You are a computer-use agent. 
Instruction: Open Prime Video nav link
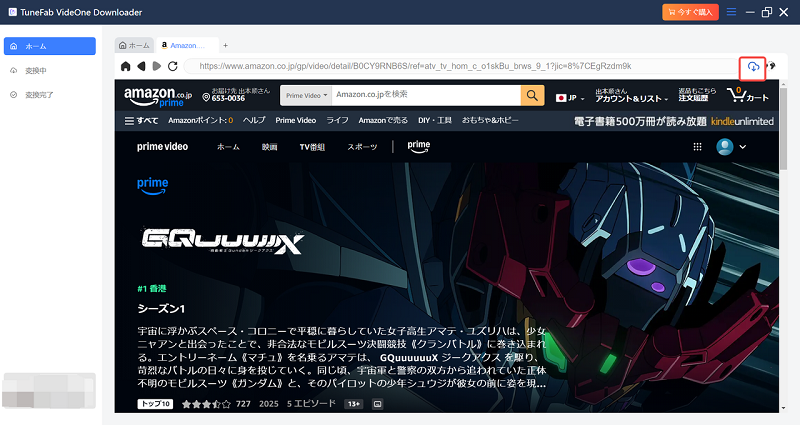click(x=295, y=120)
